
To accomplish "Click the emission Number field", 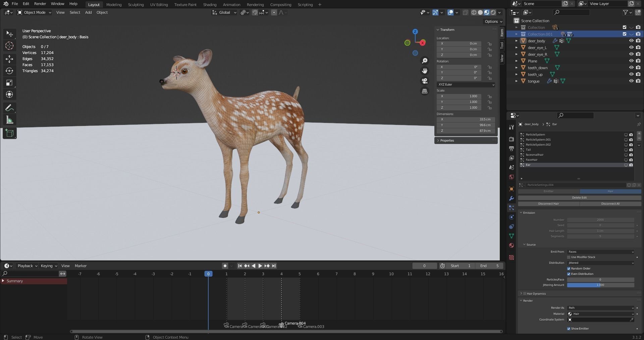I will [x=600, y=220].
